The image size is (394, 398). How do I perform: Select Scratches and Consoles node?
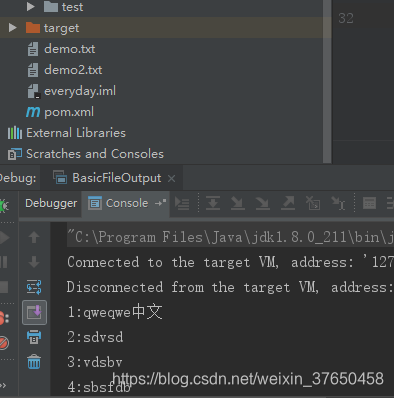click(95, 154)
